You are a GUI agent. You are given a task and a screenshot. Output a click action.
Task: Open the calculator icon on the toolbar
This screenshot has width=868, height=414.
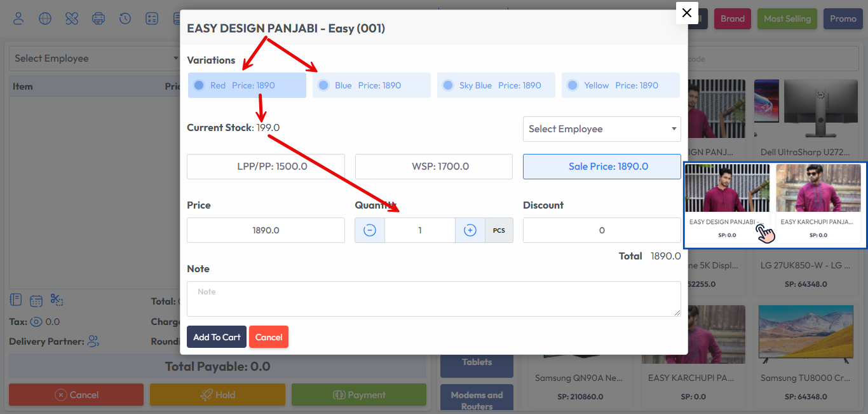pos(152,18)
